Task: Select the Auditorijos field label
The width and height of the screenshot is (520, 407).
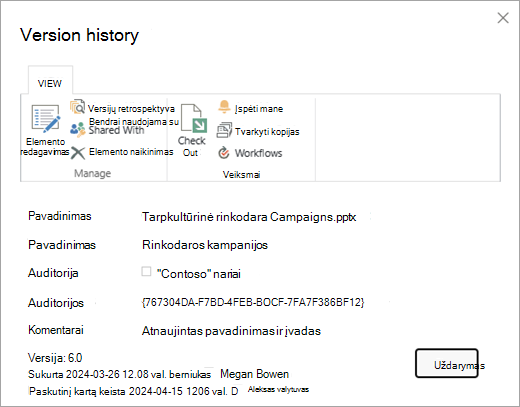Action: click(x=56, y=303)
